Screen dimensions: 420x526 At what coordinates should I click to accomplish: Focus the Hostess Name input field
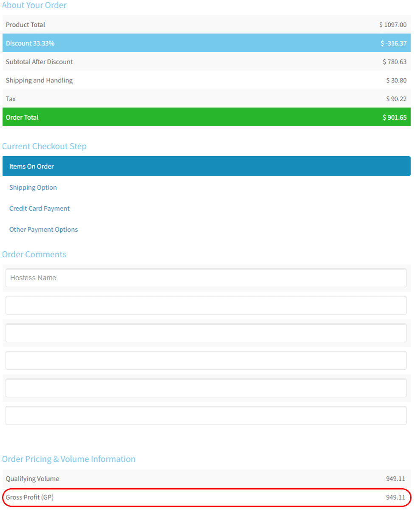206,278
